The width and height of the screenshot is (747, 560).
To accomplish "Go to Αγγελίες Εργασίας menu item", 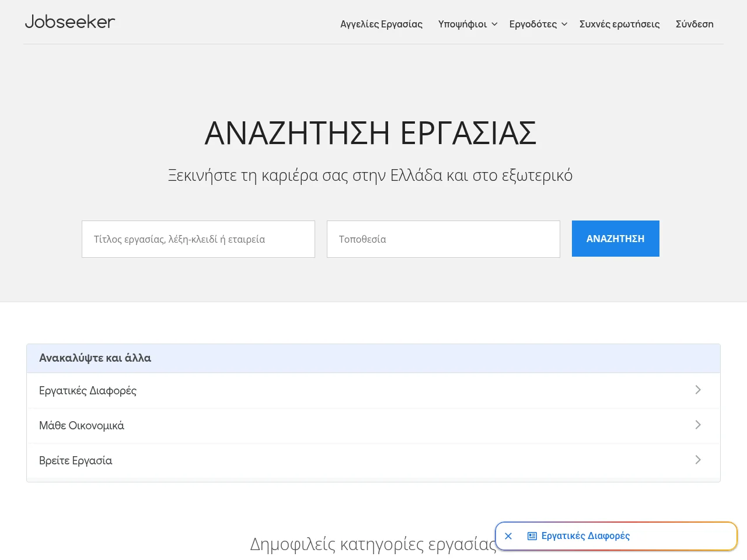I will 382,24.
